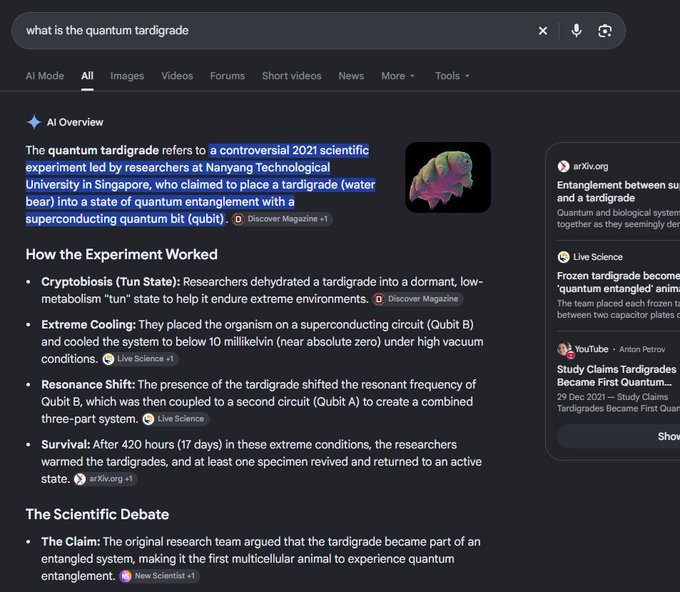Click the 'Resonance Shift:' bold text
Screen dimensions: 680x592
click(x=88, y=385)
